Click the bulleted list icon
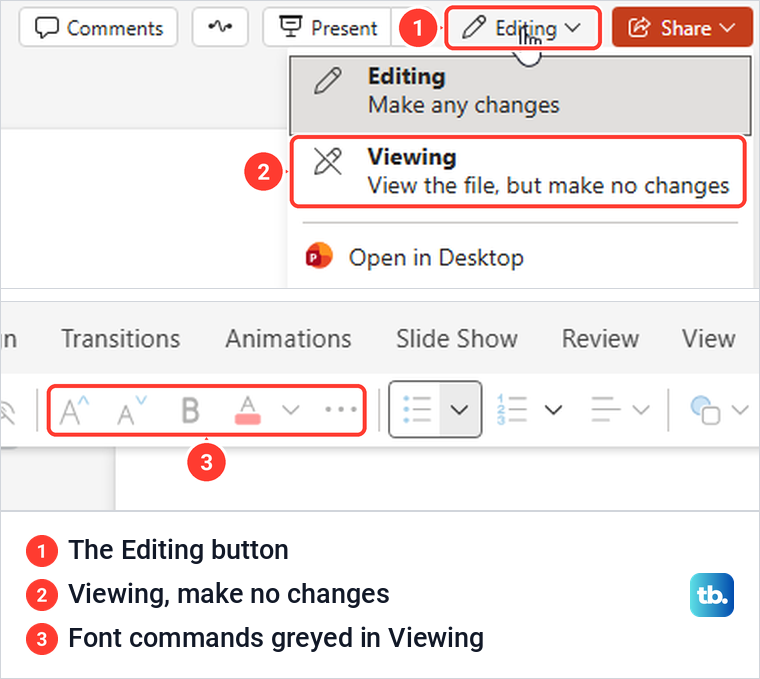 [416, 410]
